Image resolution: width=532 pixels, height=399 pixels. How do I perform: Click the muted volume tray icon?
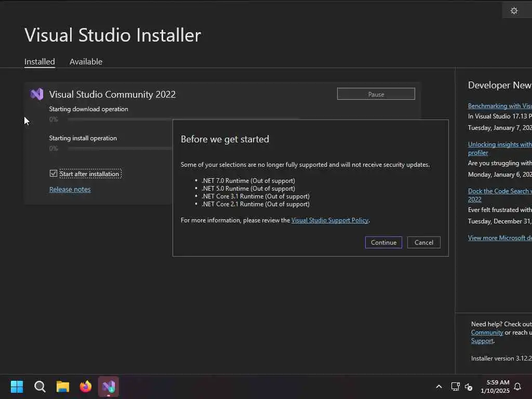pyautogui.click(x=469, y=387)
